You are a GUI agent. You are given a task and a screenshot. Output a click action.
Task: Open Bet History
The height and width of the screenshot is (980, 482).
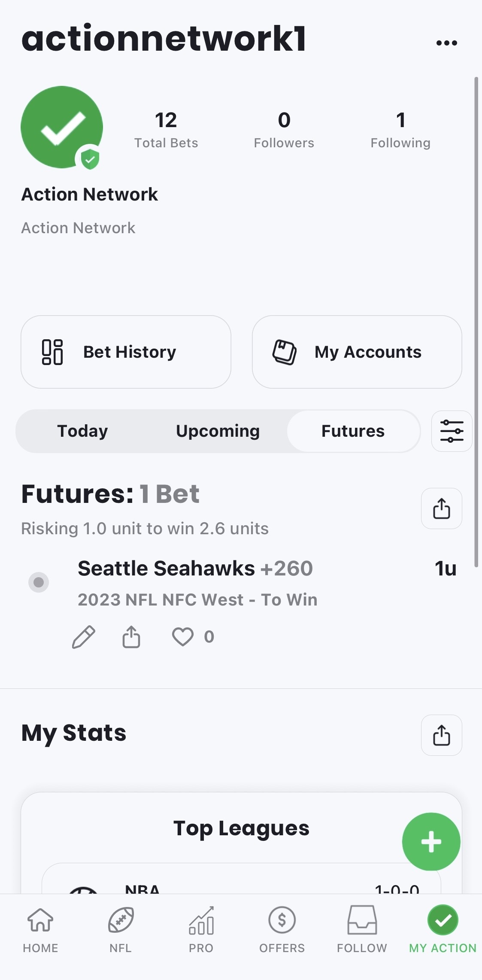point(126,352)
